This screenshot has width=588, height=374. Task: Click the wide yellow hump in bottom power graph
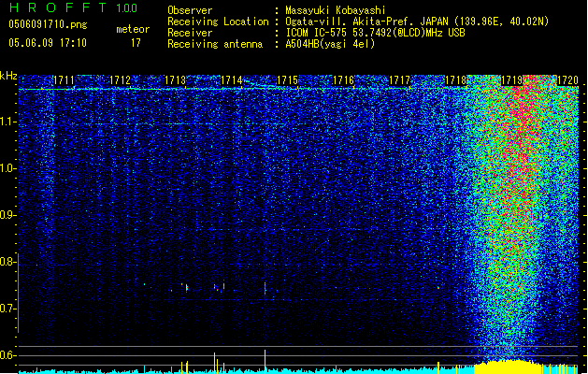point(508,367)
